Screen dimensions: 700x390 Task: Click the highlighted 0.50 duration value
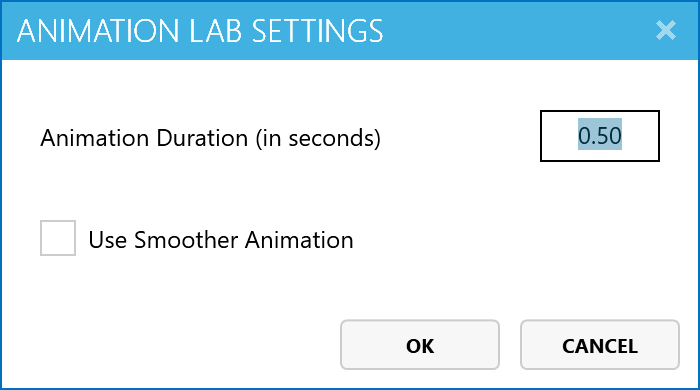point(600,135)
